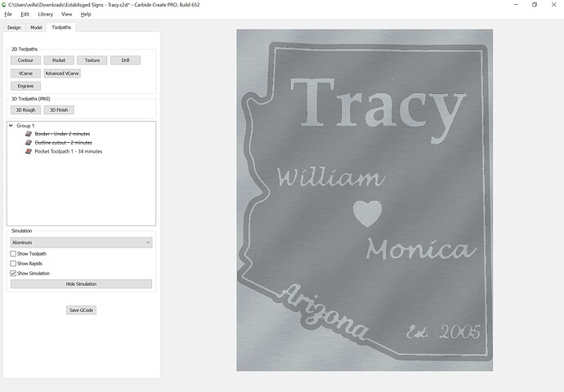Click the Hide Simulation button

(x=81, y=284)
